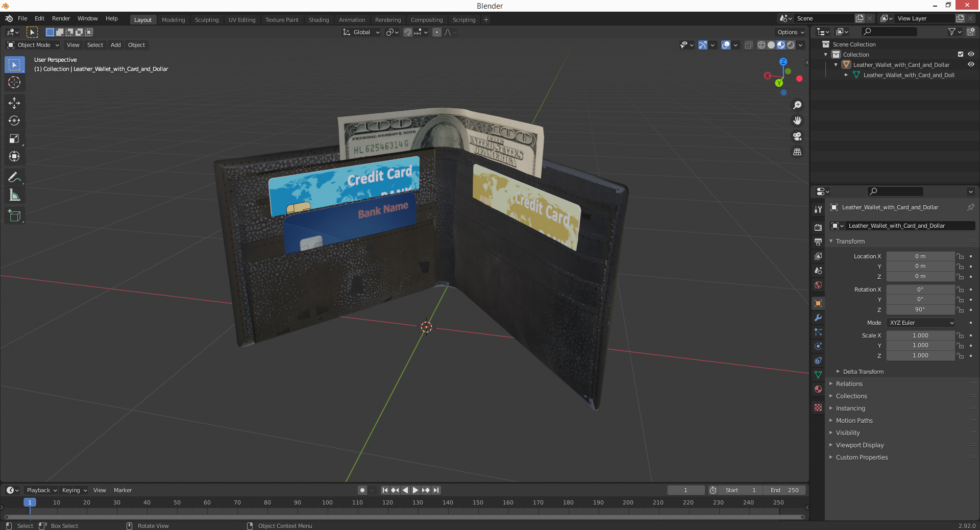Click the pan view hand icon
Image resolution: width=980 pixels, height=530 pixels.
(x=797, y=121)
